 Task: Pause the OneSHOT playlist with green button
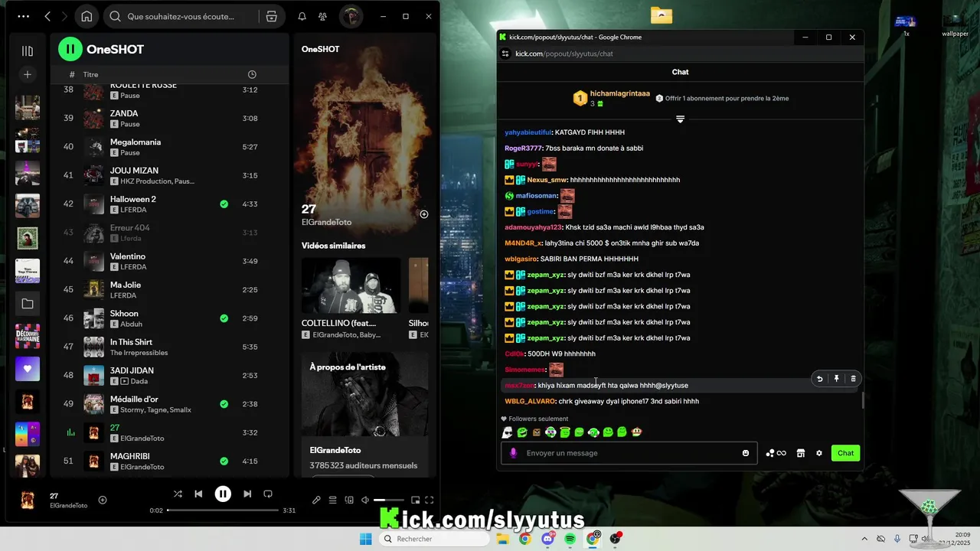tap(70, 49)
